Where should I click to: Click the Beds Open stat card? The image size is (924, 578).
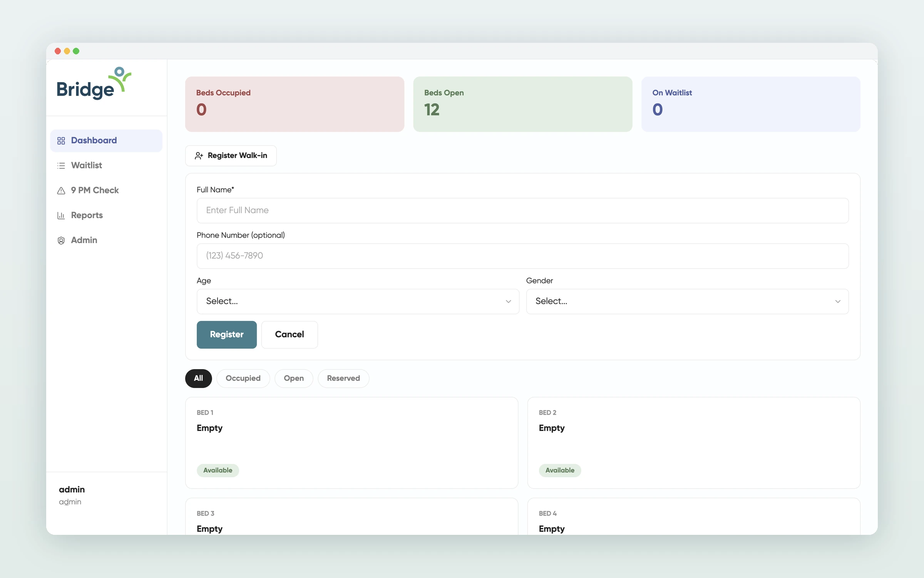522,104
